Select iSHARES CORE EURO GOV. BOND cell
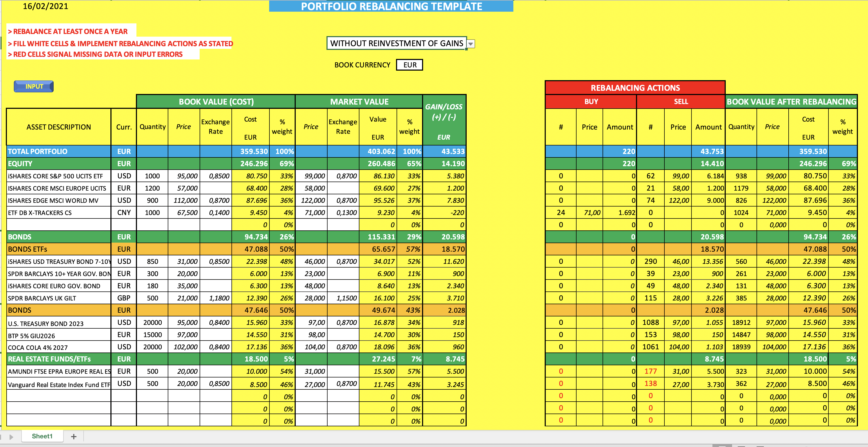868x447 pixels. click(x=59, y=286)
